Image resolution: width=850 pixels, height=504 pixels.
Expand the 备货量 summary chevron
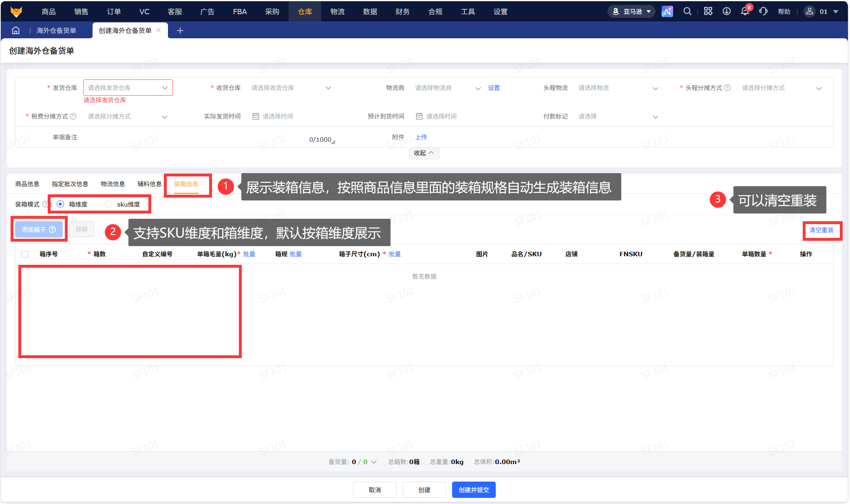(374, 462)
